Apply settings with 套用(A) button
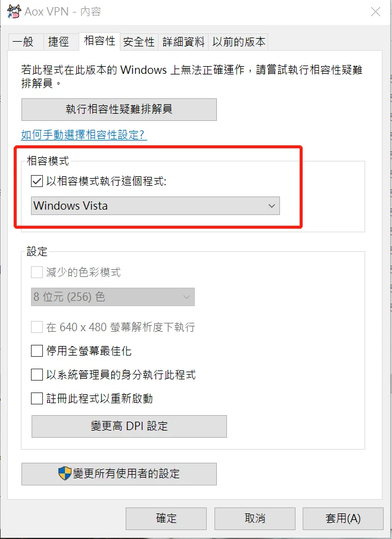This screenshot has height=539, width=392. [343, 518]
